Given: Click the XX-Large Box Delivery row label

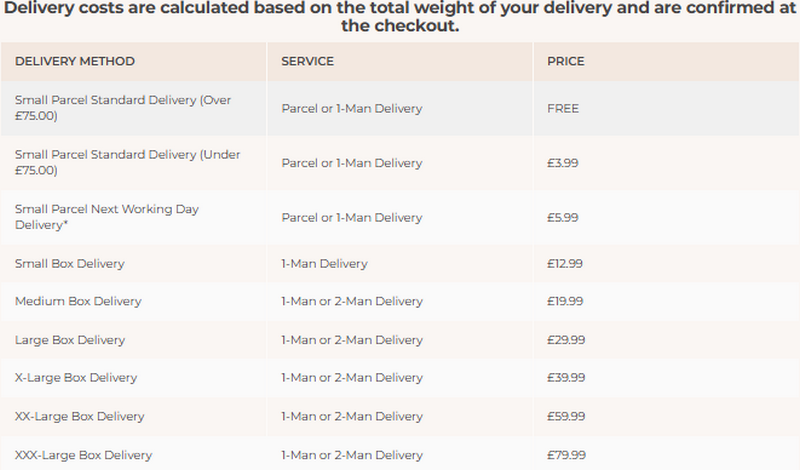Looking at the screenshot, I should coord(80,416).
